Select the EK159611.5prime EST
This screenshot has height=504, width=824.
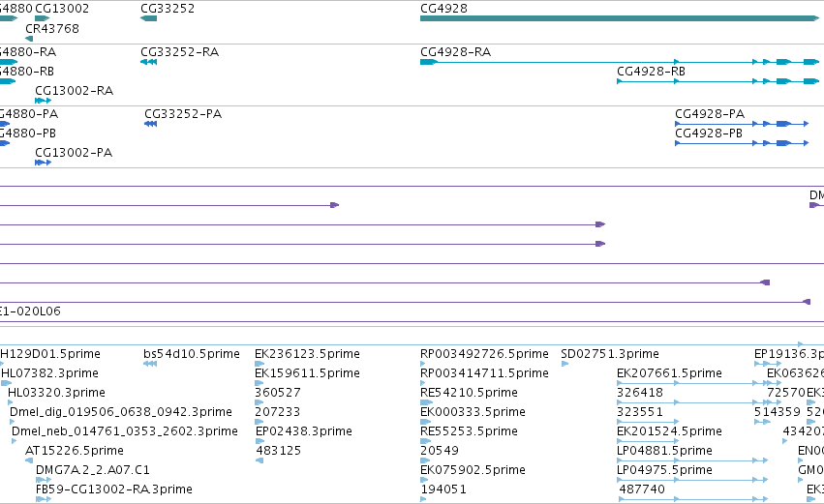coord(307,373)
